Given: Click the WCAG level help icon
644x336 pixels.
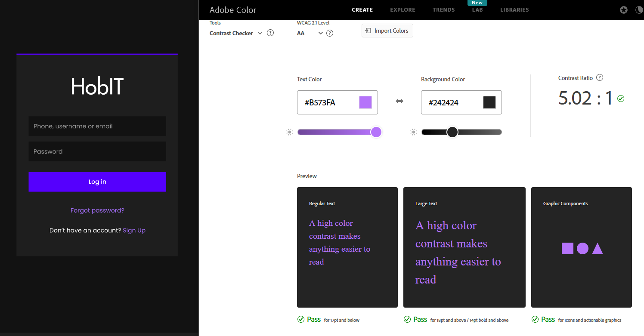Looking at the screenshot, I should 329,33.
